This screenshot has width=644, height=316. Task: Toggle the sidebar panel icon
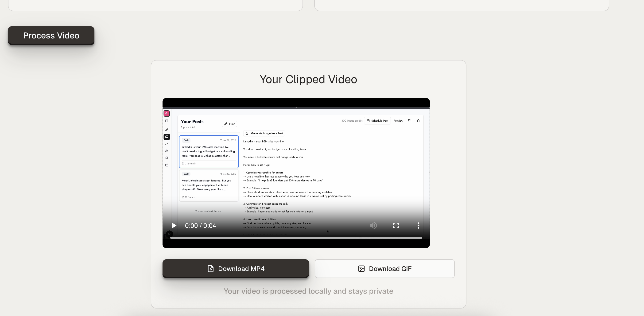(167, 121)
